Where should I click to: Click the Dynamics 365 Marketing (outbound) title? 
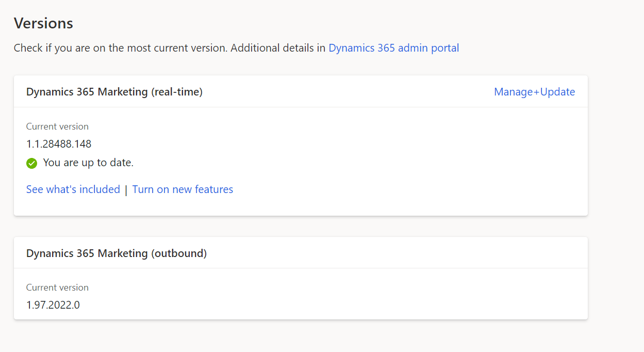[x=117, y=253]
